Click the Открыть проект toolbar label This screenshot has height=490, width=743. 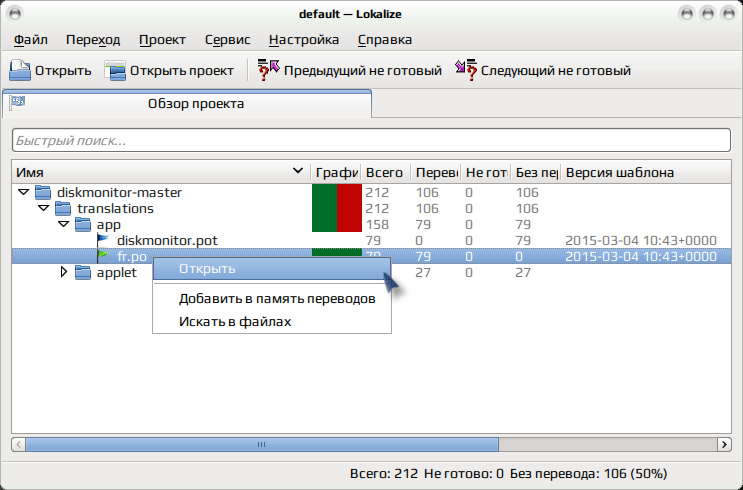pyautogui.click(x=182, y=71)
